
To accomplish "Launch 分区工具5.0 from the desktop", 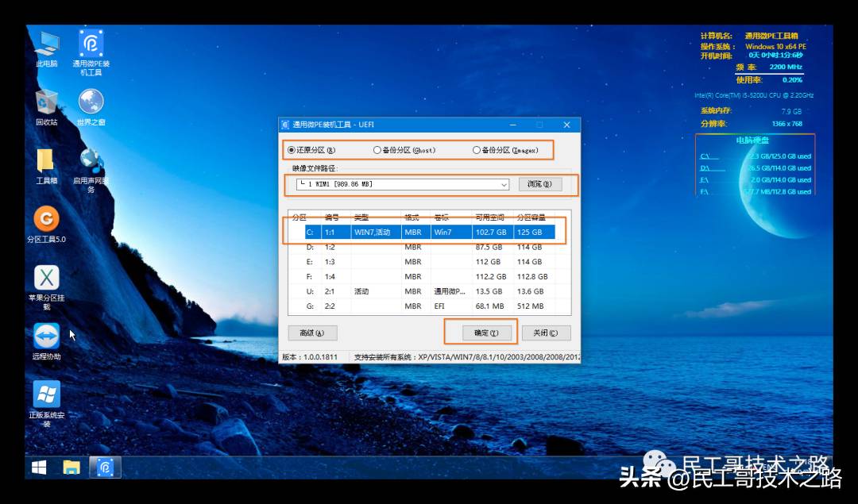I will pyautogui.click(x=47, y=225).
